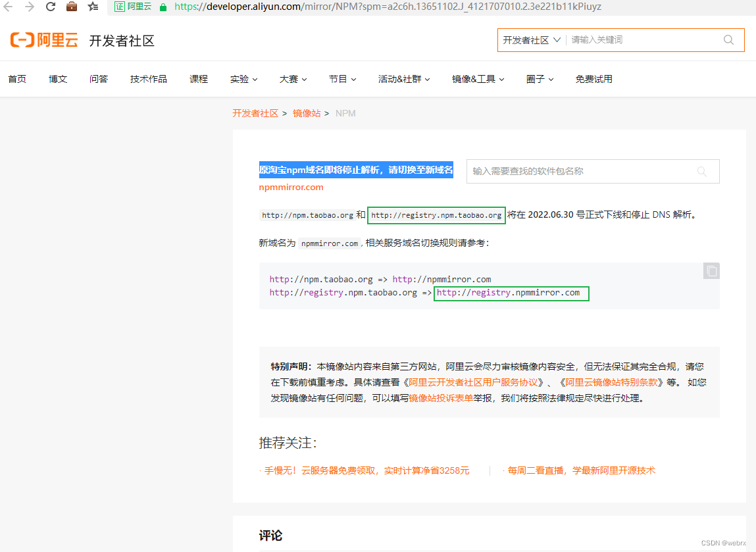The height and width of the screenshot is (552, 756).
Task: Open the 课程 nav item
Action: (199, 79)
